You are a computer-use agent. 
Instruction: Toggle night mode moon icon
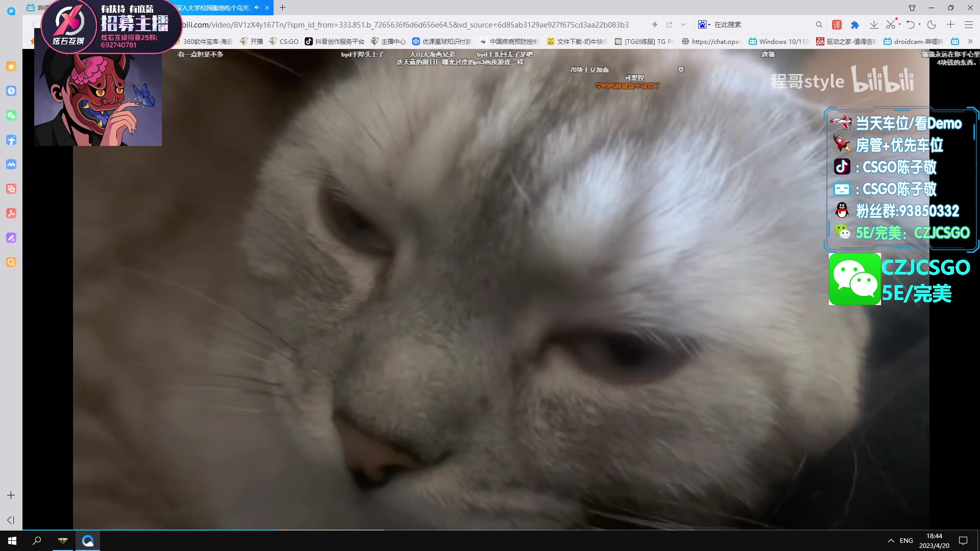[x=932, y=24]
